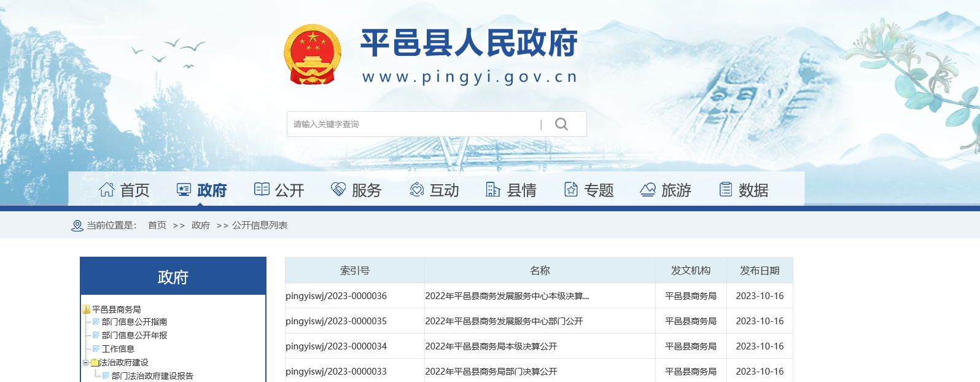The height and width of the screenshot is (382, 980).
Task: Open 2022年平邑县商务局本级决算公开 link
Action: click(x=491, y=346)
